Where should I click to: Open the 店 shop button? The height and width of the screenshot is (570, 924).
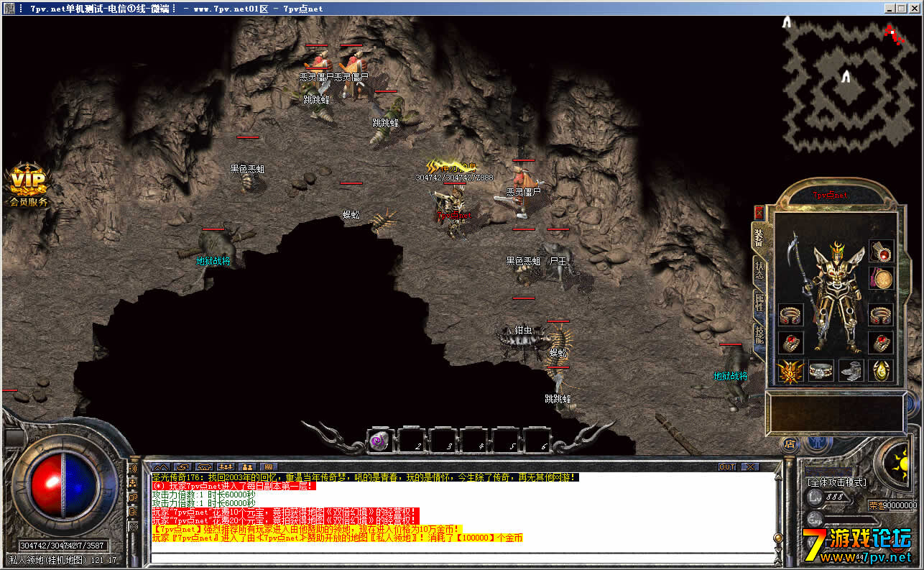click(x=790, y=444)
